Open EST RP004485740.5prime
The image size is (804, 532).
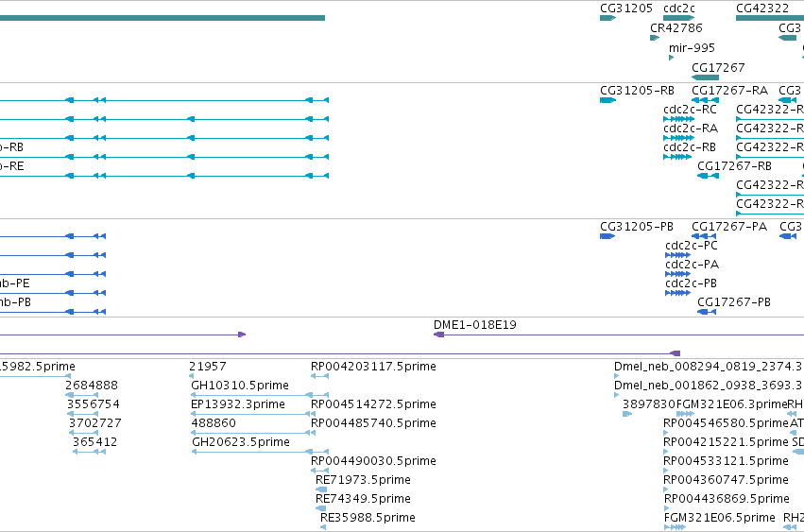pyautogui.click(x=373, y=423)
